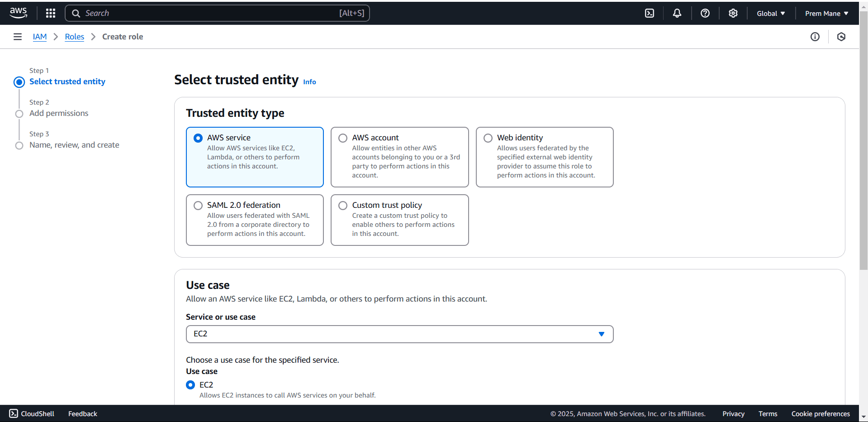This screenshot has width=868, height=422.
Task: Click the Create role breadcrumb text
Action: pyautogui.click(x=123, y=37)
